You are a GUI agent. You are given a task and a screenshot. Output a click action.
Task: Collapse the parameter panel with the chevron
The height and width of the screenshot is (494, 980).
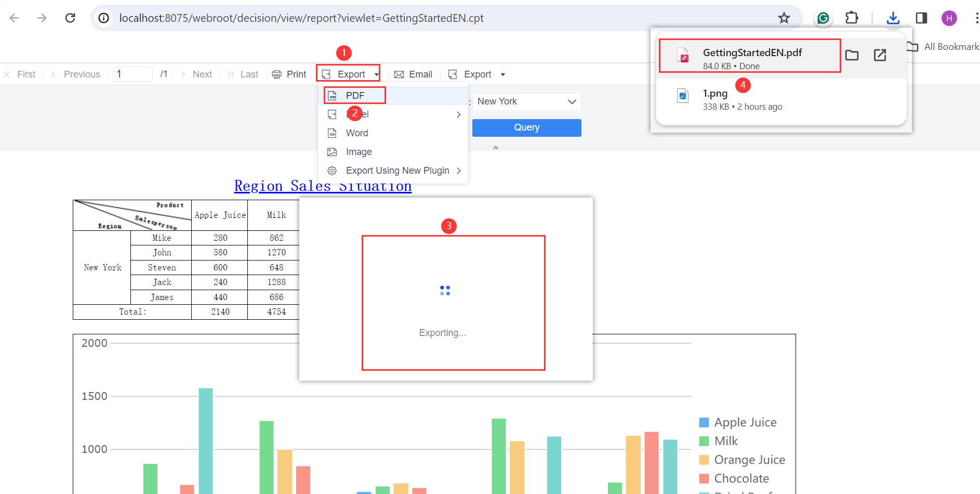pos(495,148)
